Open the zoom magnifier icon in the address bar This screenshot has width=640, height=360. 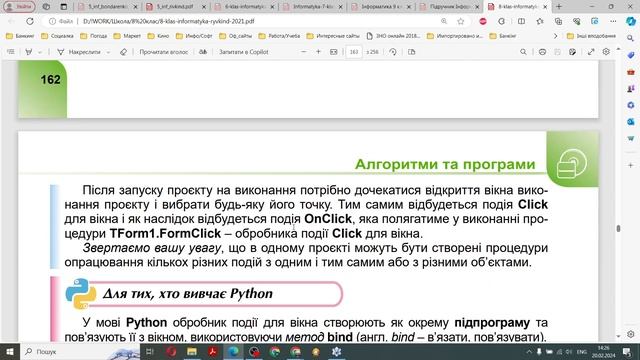point(444,21)
